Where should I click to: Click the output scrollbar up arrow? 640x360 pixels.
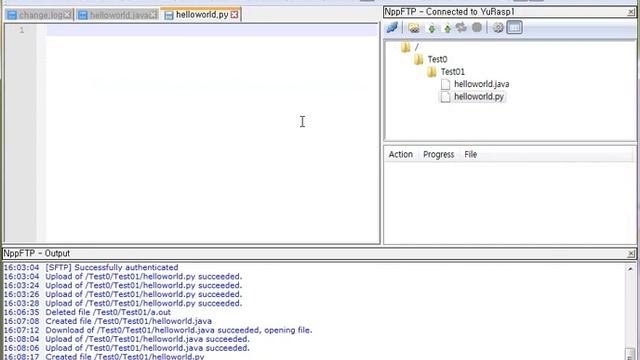(x=630, y=269)
